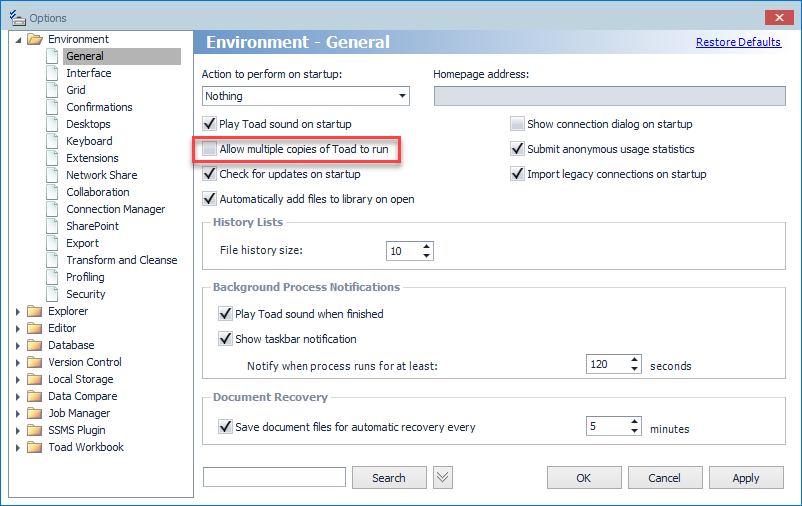Expand the Local Storage node arrow
This screenshot has height=506, width=802.
18,380
